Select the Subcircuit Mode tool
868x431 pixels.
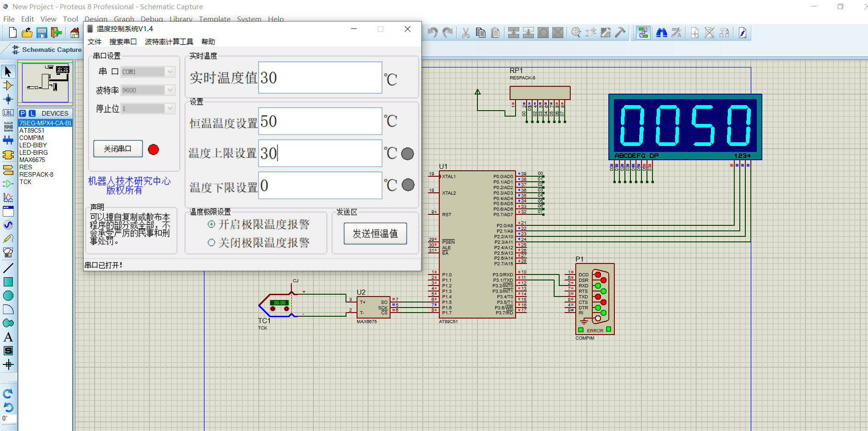[8, 155]
